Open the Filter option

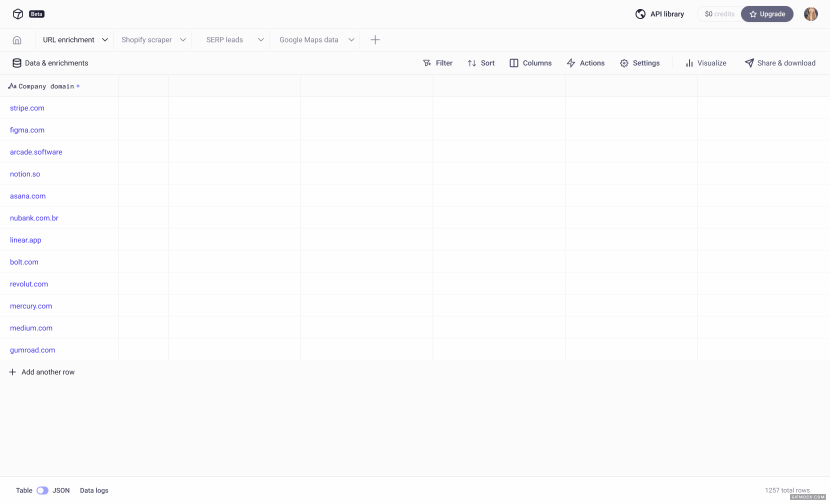pyautogui.click(x=444, y=63)
